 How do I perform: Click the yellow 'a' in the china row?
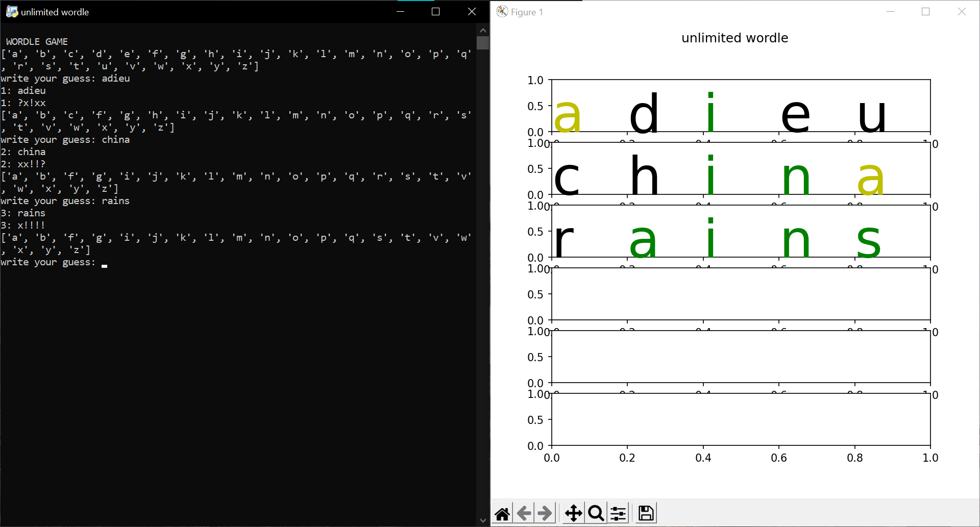tap(870, 179)
